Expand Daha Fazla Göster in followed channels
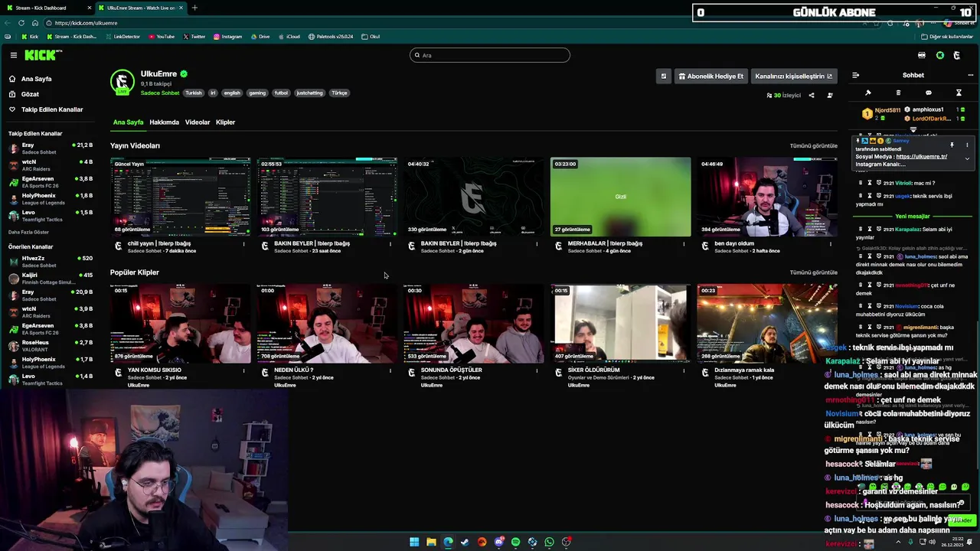 28,232
